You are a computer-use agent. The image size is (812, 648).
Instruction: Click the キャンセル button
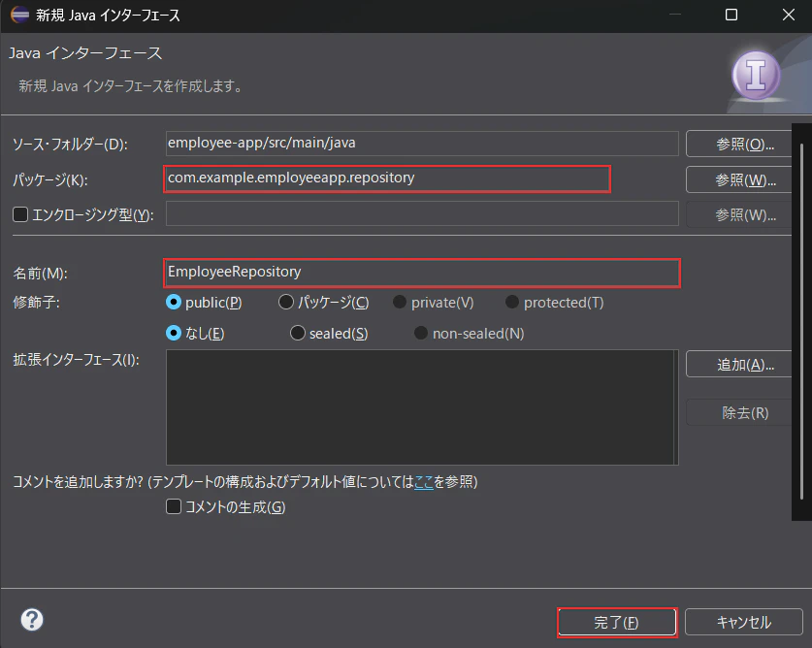coord(744,622)
